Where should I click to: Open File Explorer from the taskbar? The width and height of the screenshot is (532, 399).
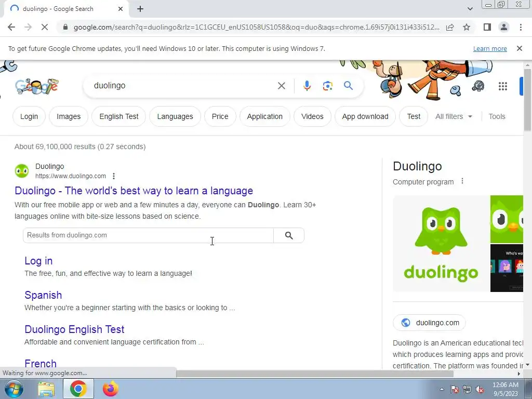46,389
